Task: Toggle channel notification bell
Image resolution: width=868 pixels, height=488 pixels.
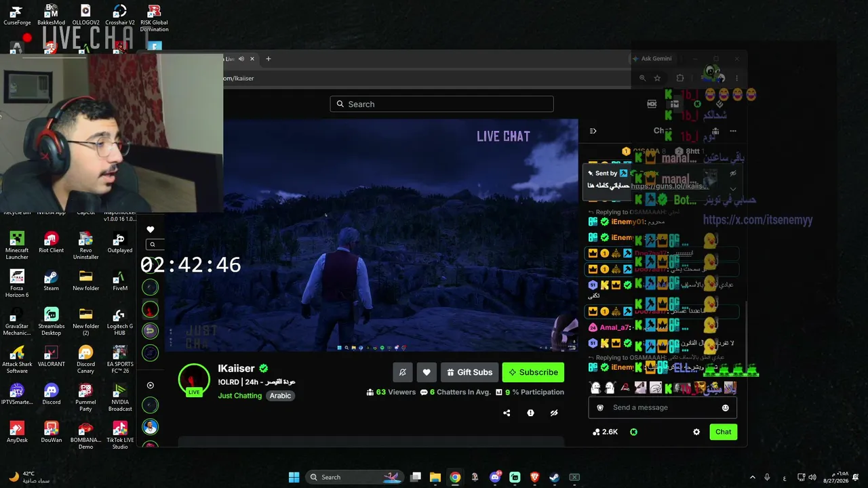Action: [402, 372]
